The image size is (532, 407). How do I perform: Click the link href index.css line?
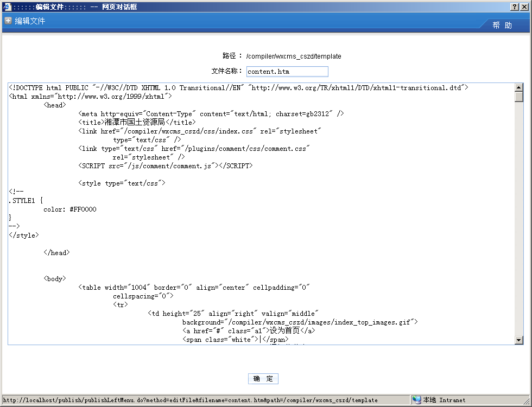click(x=200, y=131)
